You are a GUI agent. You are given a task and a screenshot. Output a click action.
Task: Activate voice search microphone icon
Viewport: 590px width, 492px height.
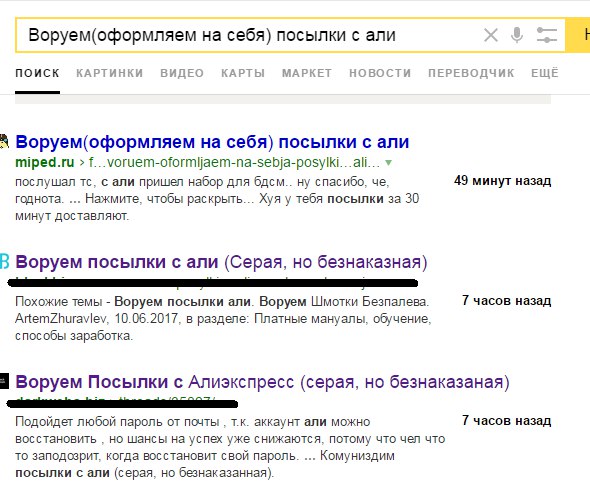pos(517,35)
